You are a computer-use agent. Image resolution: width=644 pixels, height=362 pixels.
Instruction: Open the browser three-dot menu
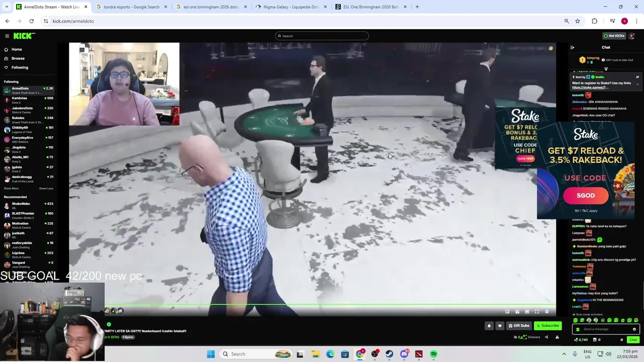pos(637,21)
